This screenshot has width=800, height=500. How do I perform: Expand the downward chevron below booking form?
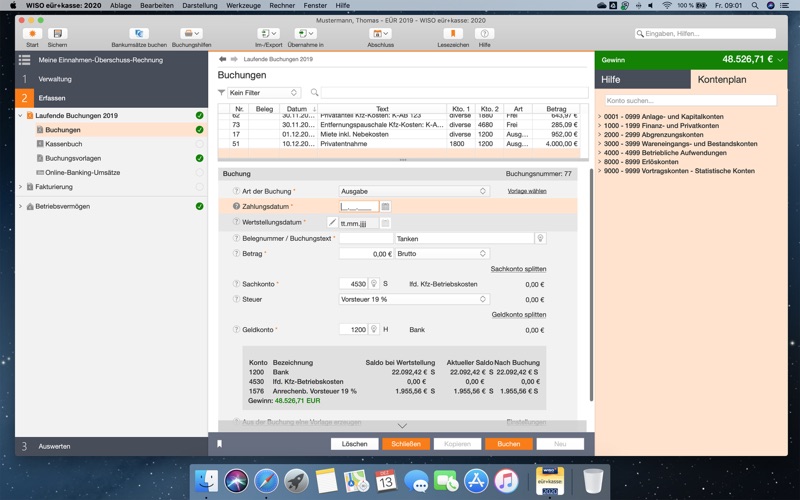[x=402, y=426]
